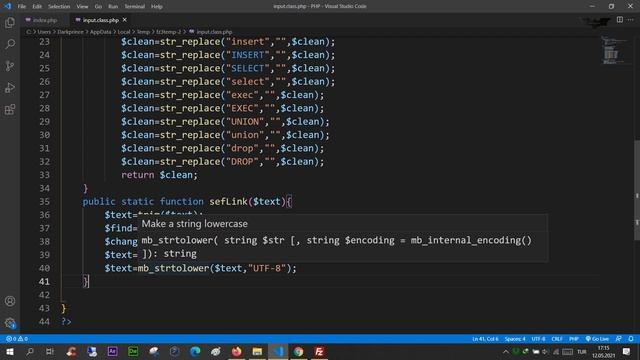Open the Edit menu
The height and width of the screenshot is (360, 640).
[x=37, y=7]
